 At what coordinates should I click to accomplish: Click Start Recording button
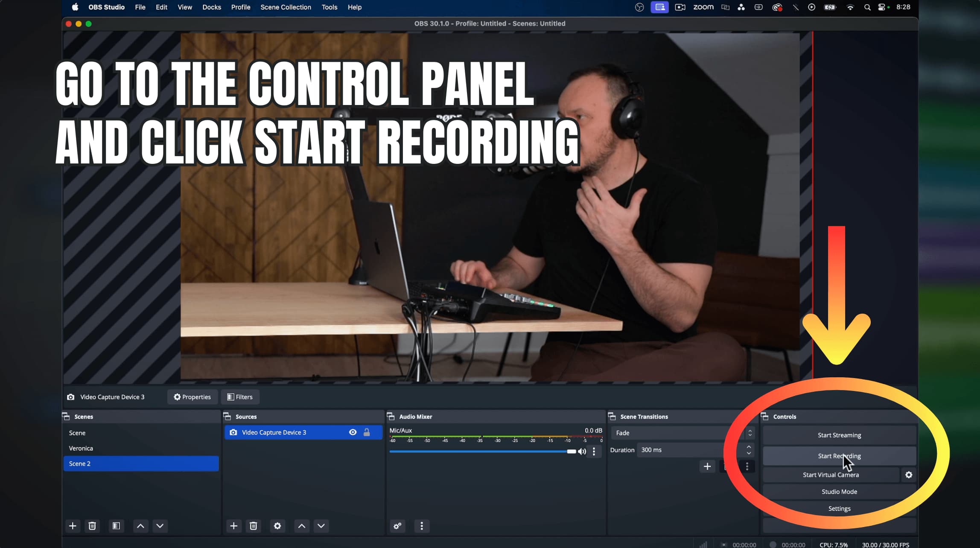tap(839, 456)
